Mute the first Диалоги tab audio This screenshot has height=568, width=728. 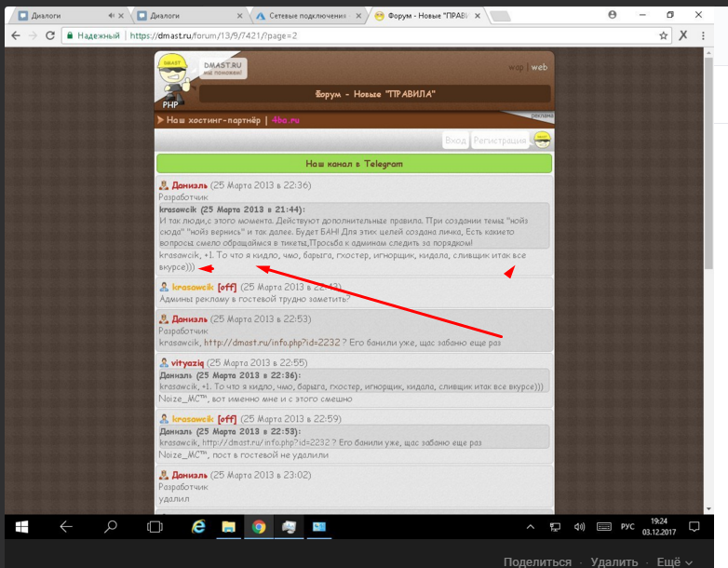pyautogui.click(x=111, y=16)
